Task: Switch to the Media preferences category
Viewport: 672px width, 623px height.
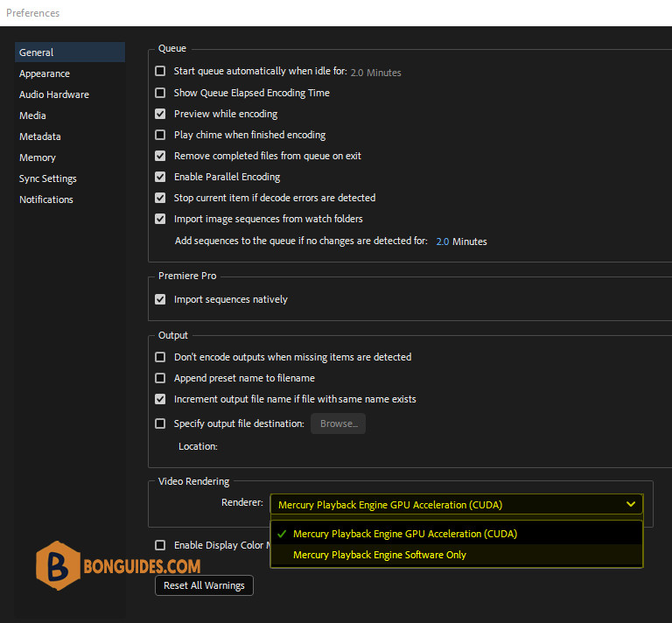Action: [32, 115]
